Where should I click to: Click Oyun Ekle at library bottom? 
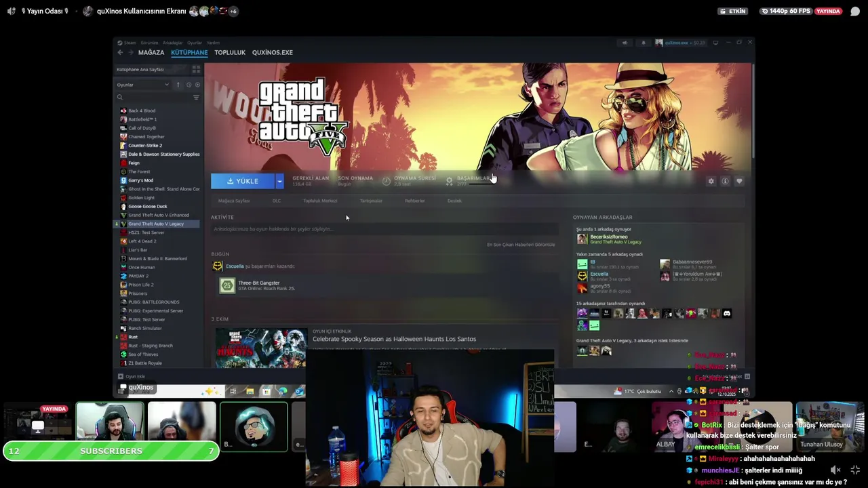(x=132, y=376)
